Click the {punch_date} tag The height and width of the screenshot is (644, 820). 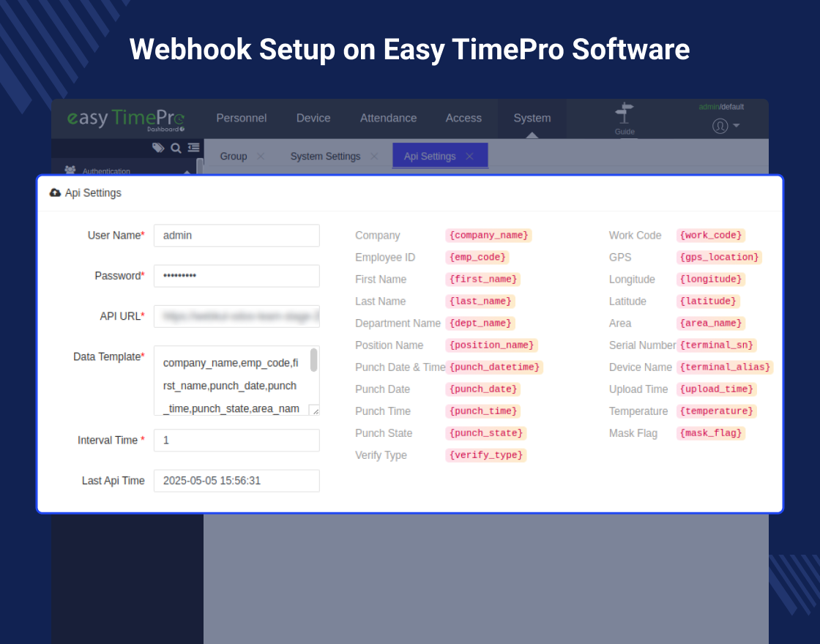482,389
